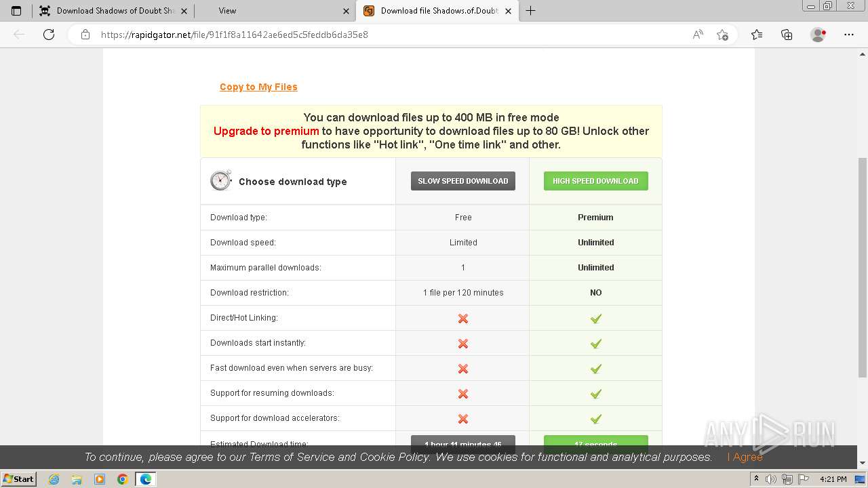The image size is (868, 488).
Task: Open Read aloud icon in address bar
Action: point(698,35)
